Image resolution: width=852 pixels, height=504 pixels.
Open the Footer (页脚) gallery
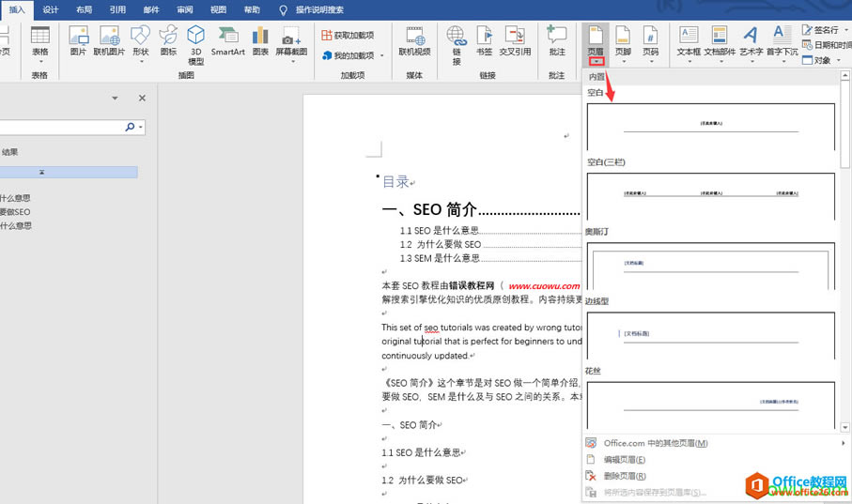pyautogui.click(x=623, y=44)
